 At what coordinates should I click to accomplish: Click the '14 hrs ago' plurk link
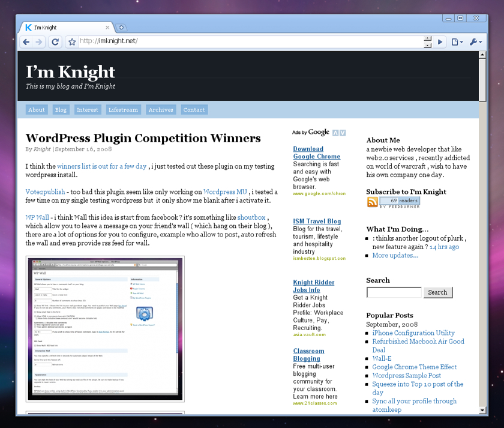point(444,247)
